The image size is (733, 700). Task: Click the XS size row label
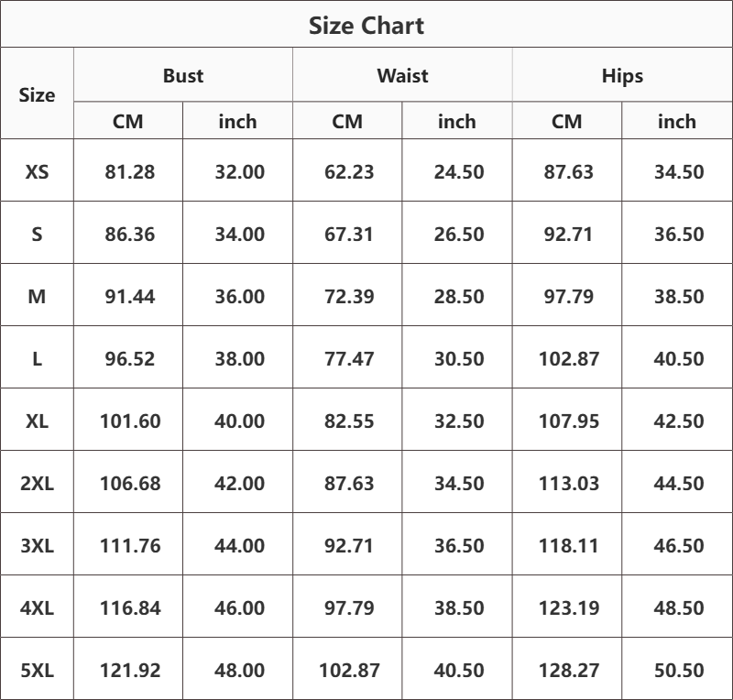tap(38, 171)
